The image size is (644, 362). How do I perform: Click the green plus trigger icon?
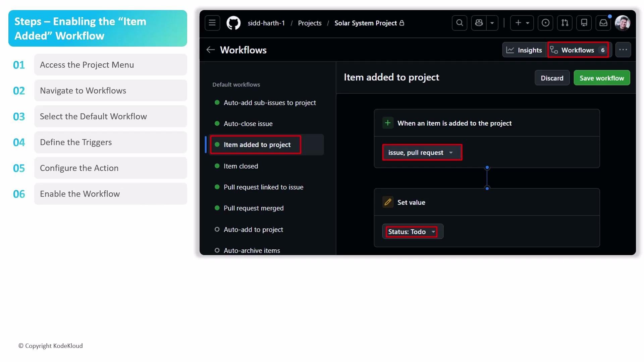(388, 123)
